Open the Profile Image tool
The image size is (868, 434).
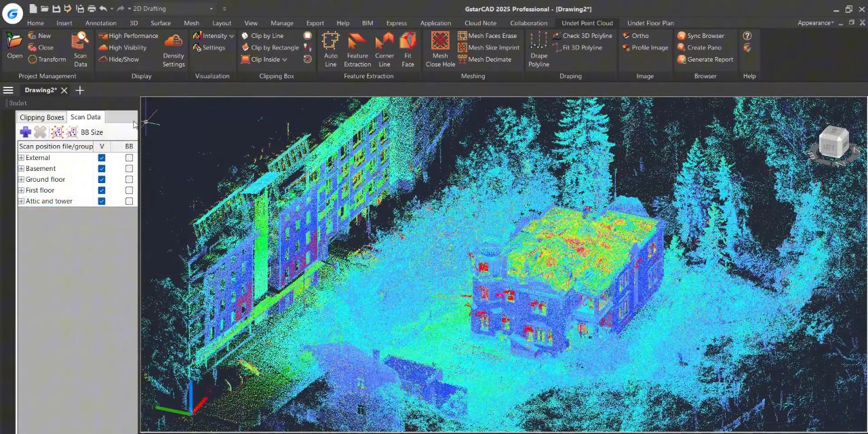tap(645, 47)
